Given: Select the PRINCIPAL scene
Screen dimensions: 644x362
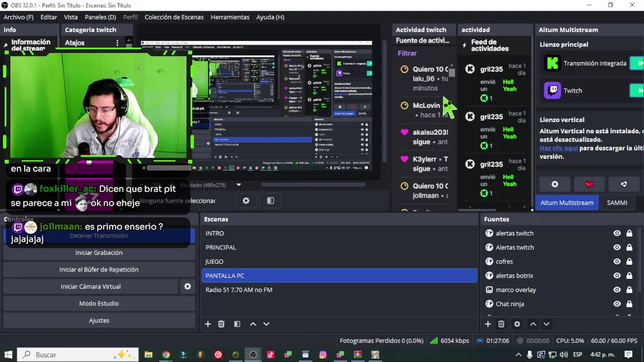Looking at the screenshot, I should [339, 247].
